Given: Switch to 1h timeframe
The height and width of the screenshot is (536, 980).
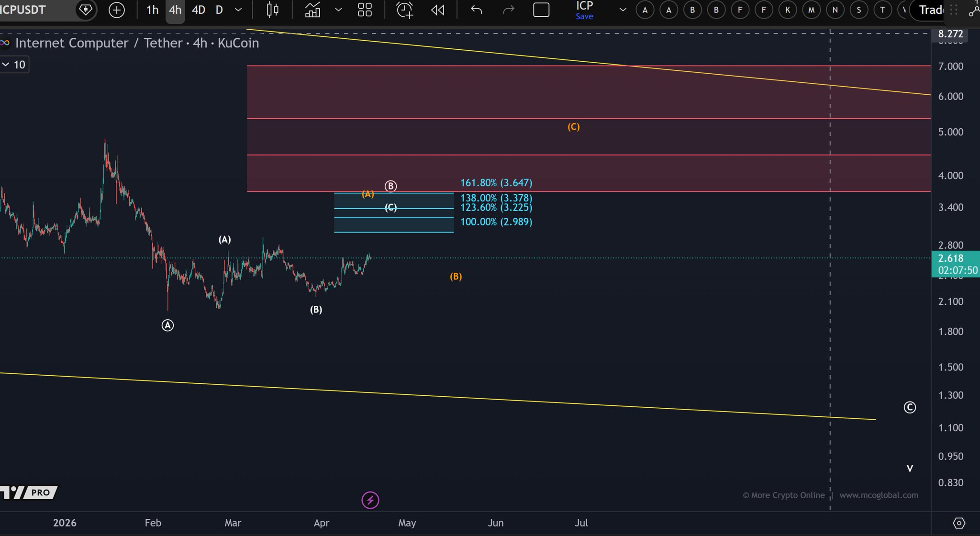Looking at the screenshot, I should click(152, 10).
